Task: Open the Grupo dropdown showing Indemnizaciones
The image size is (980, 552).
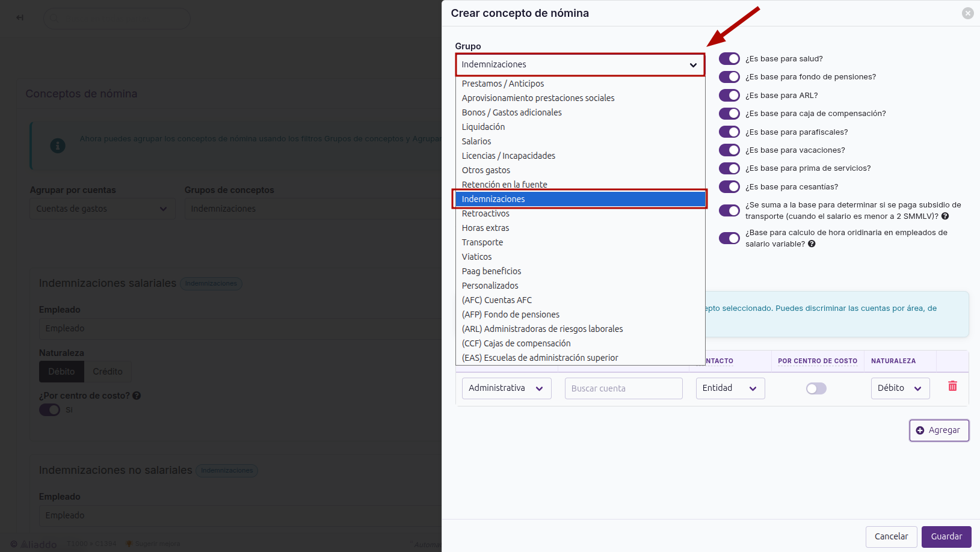Action: pyautogui.click(x=580, y=64)
